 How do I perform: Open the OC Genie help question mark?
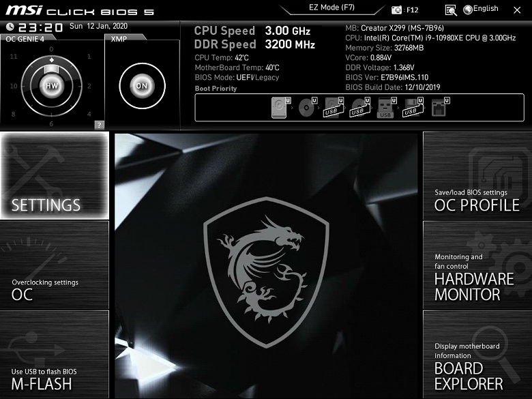click(x=99, y=125)
